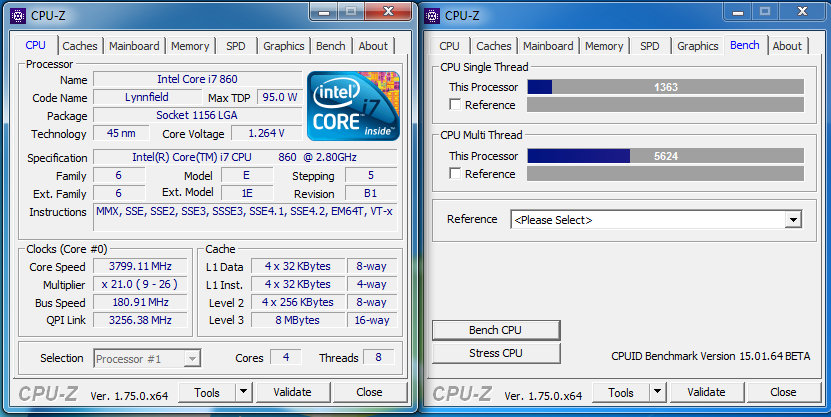Click Level 3 cache value 8 MBytes
The image size is (831, 417).
297,320
